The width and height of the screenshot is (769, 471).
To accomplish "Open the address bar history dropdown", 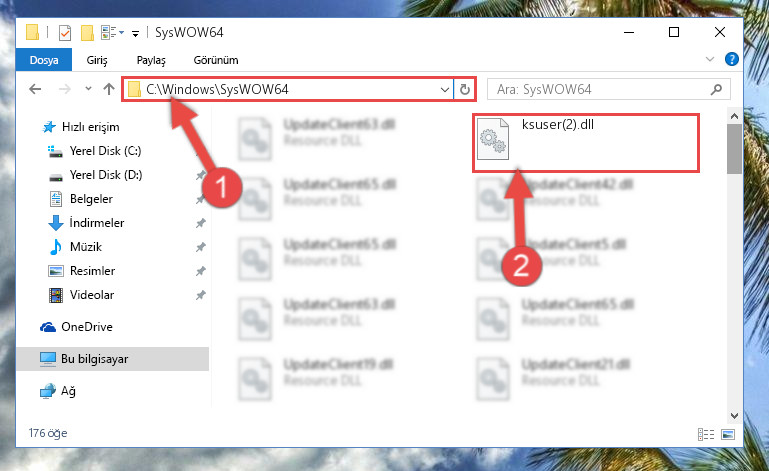I will 444,89.
